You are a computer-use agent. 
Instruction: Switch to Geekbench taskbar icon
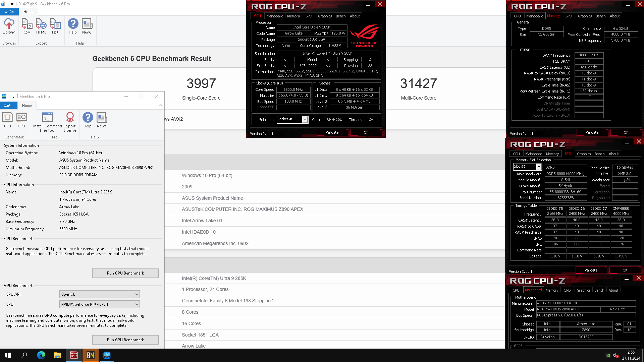click(107, 355)
